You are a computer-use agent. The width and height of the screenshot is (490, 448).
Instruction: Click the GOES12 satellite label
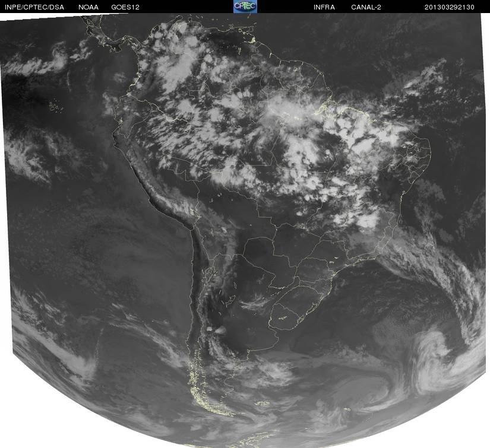click(x=125, y=7)
